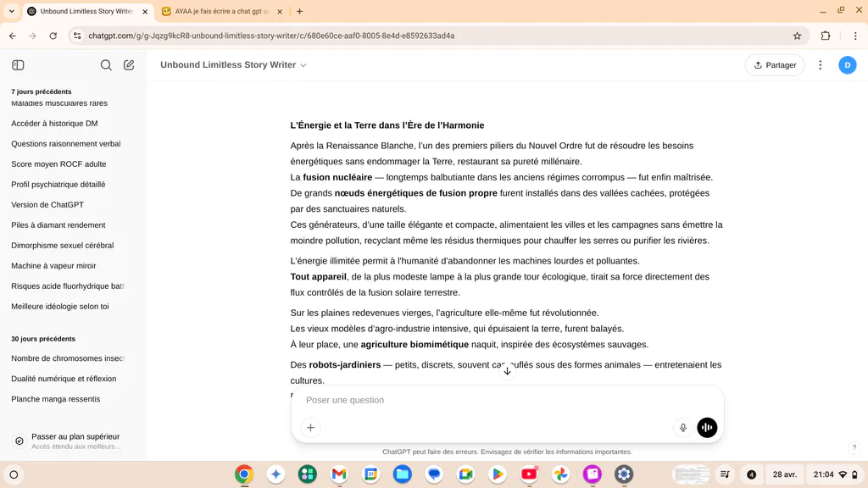Open the "Accéder à historique DM" chat
The height and width of the screenshot is (488, 868).
coord(54,124)
